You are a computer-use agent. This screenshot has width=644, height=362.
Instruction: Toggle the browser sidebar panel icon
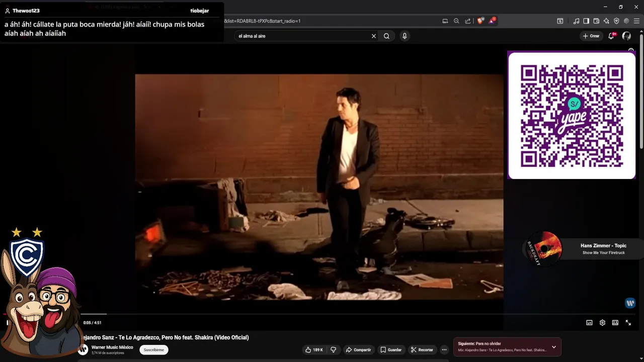pos(586,21)
